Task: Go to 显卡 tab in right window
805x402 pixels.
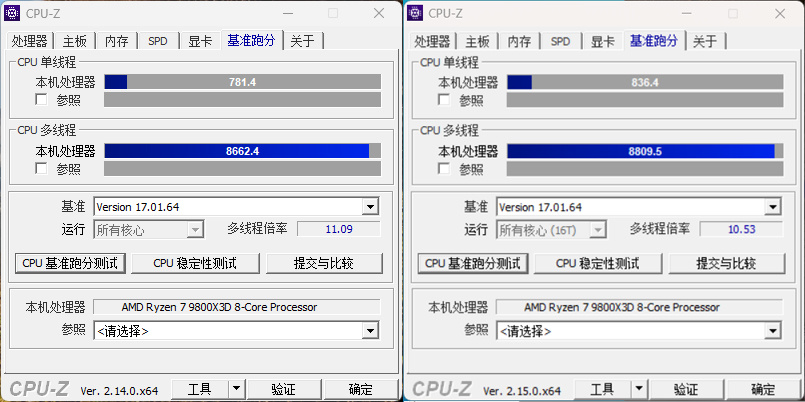Action: 602,41
